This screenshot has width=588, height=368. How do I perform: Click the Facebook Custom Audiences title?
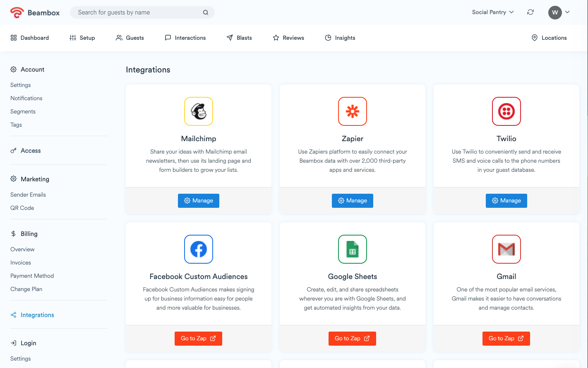click(199, 277)
